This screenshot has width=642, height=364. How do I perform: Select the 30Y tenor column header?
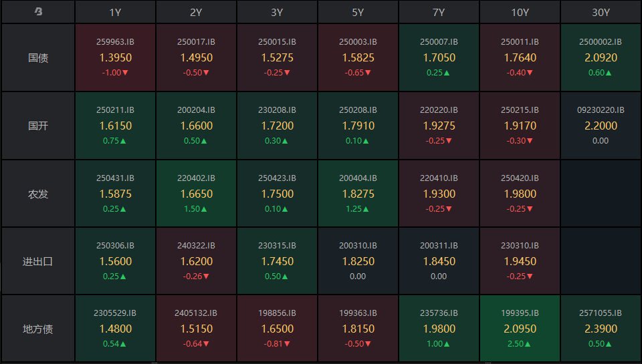[601, 12]
